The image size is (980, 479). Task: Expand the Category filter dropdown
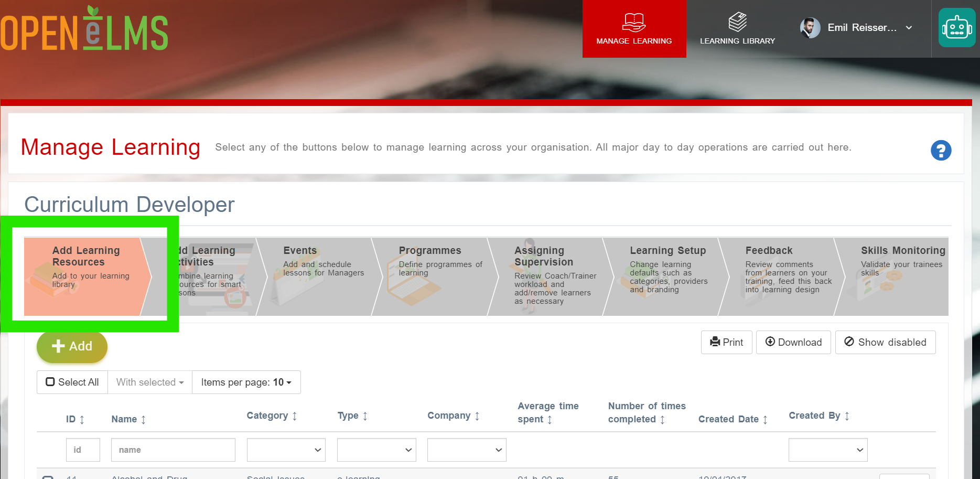coord(286,450)
